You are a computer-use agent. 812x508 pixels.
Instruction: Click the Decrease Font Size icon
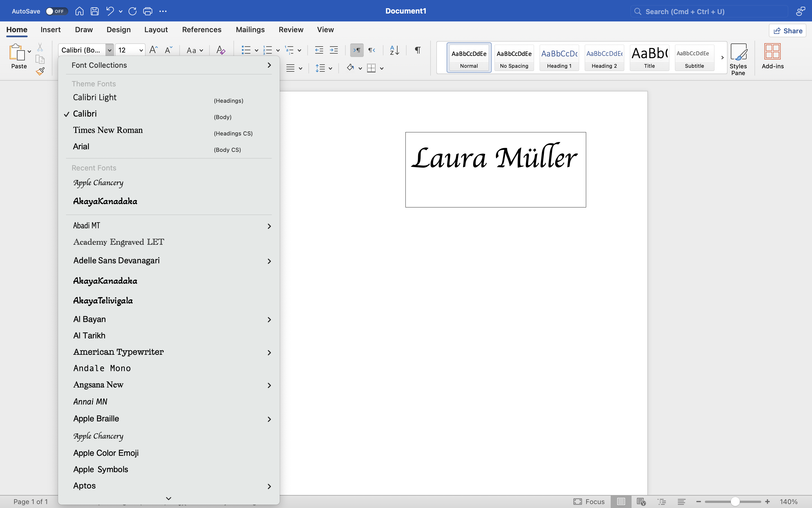click(168, 50)
